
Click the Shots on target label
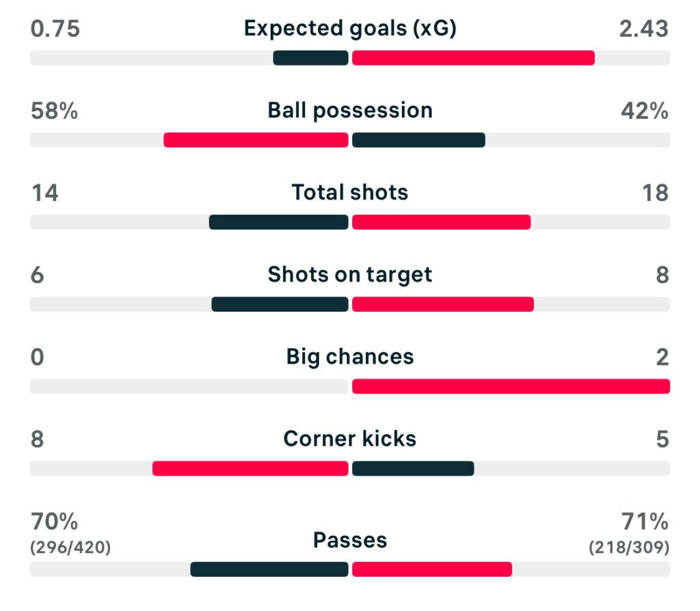pyautogui.click(x=350, y=275)
